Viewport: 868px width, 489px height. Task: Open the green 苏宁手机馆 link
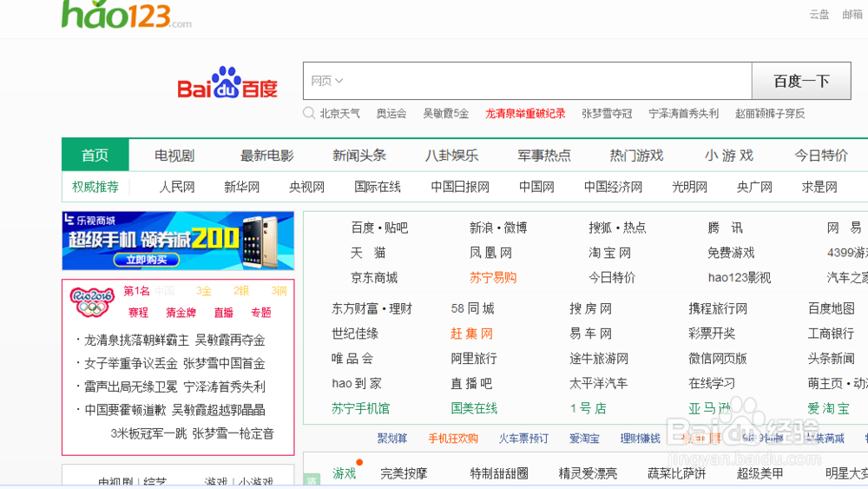[x=360, y=409]
